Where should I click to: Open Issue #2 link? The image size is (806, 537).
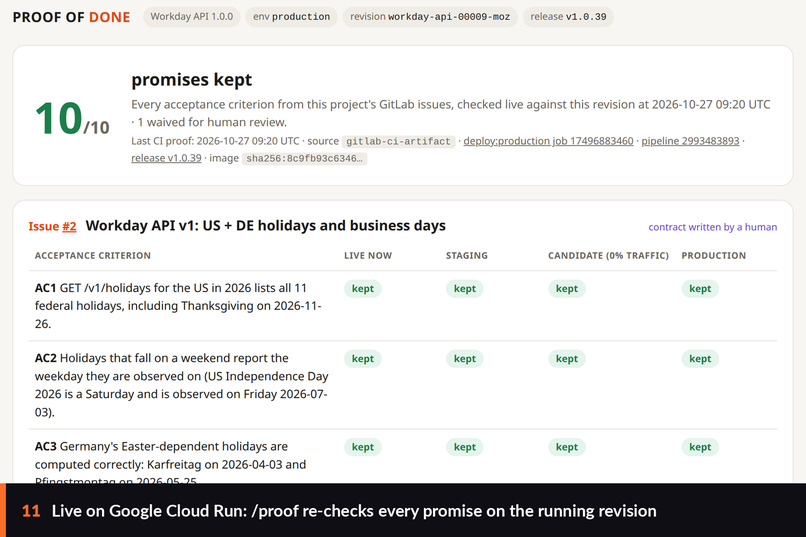pyautogui.click(x=52, y=226)
